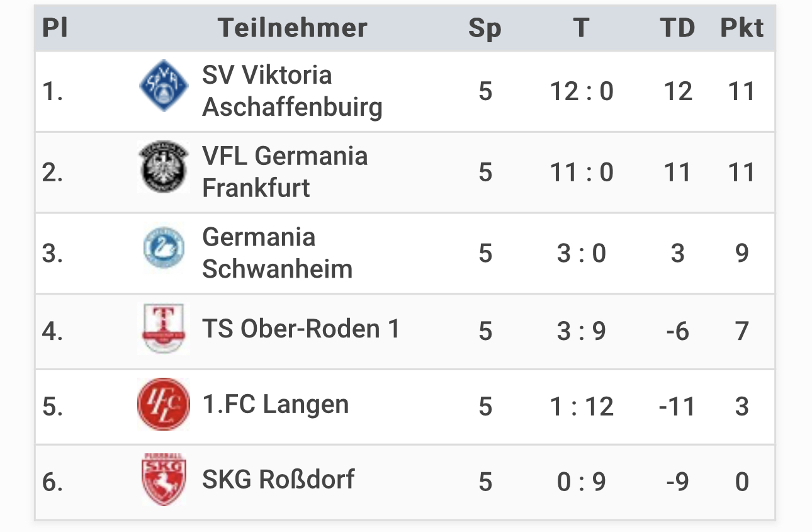The image size is (812, 532).
Task: Select the 1.FC Langen team name
Action: pos(275,405)
